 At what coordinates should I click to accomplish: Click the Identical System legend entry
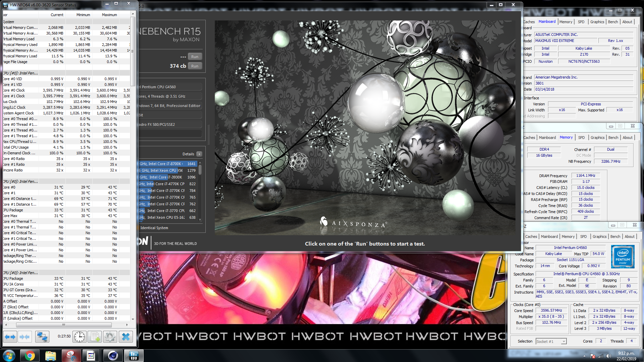click(154, 228)
